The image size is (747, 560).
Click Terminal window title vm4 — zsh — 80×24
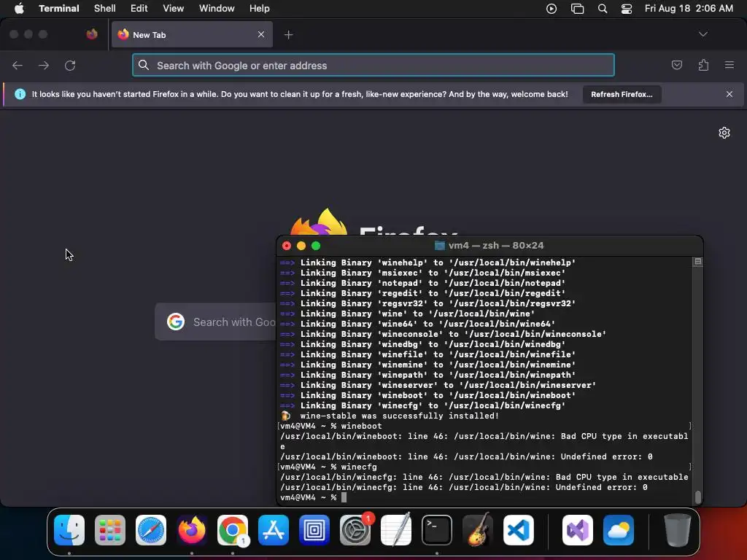tap(496, 245)
